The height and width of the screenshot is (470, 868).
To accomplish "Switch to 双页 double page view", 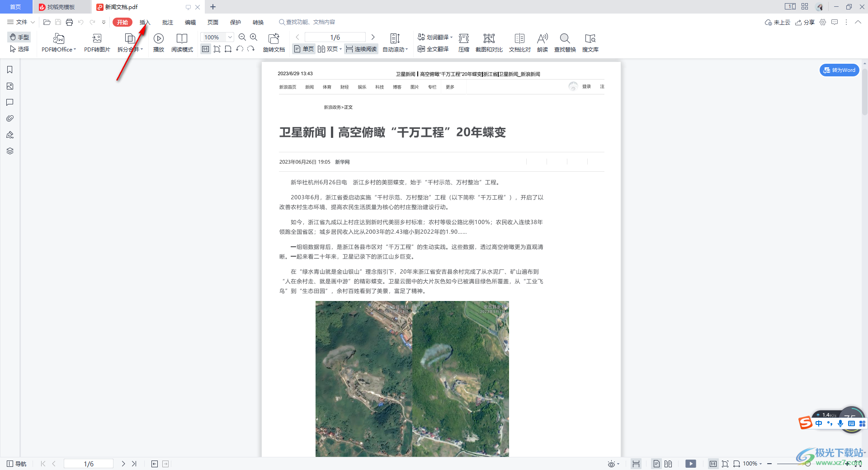I will point(330,49).
